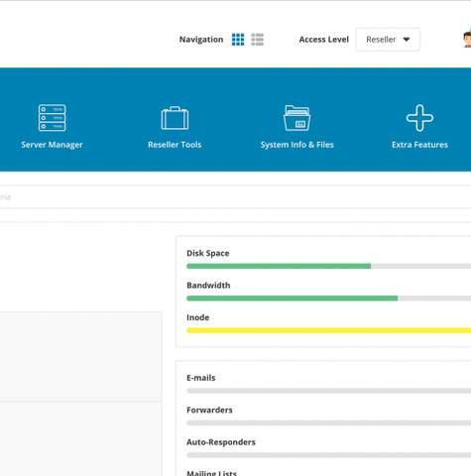Switch navigation to list view
This screenshot has height=476, width=471.
pos(258,40)
